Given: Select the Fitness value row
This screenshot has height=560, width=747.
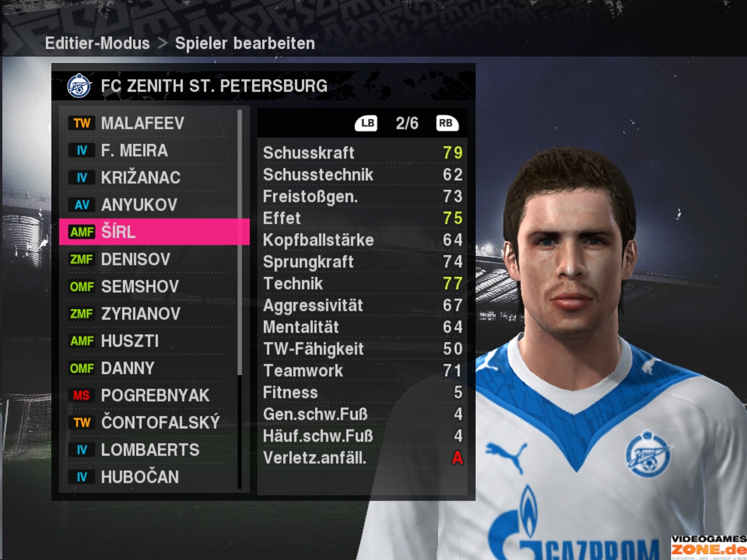Looking at the screenshot, I should [362, 393].
